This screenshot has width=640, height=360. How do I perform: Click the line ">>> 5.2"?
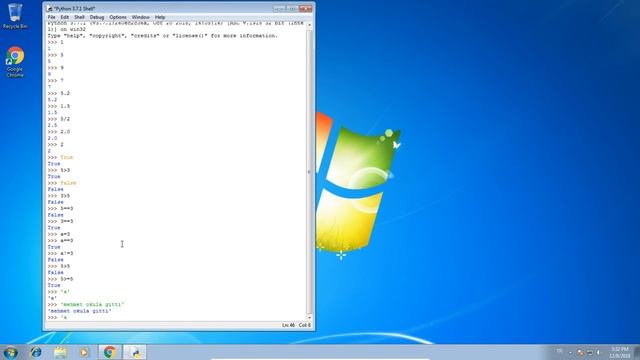pos(58,93)
